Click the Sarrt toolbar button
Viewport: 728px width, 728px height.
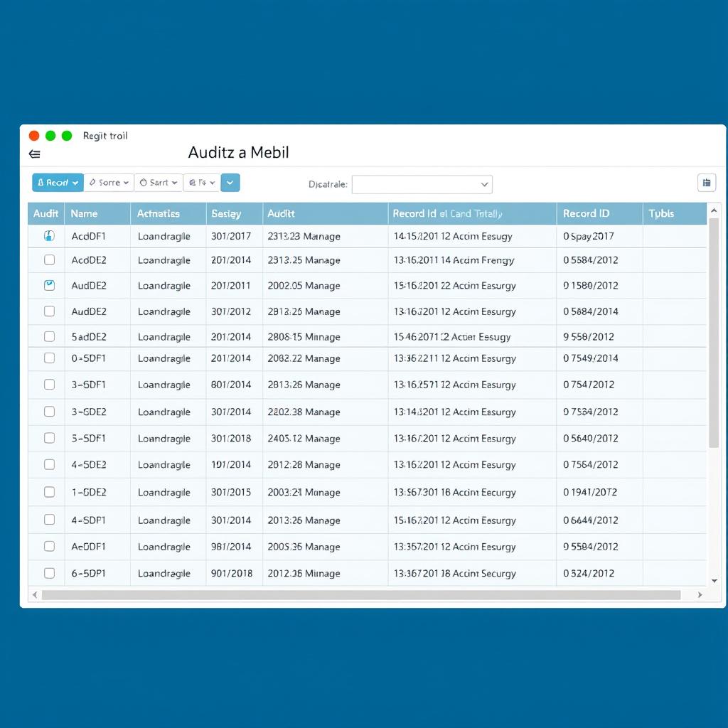158,183
